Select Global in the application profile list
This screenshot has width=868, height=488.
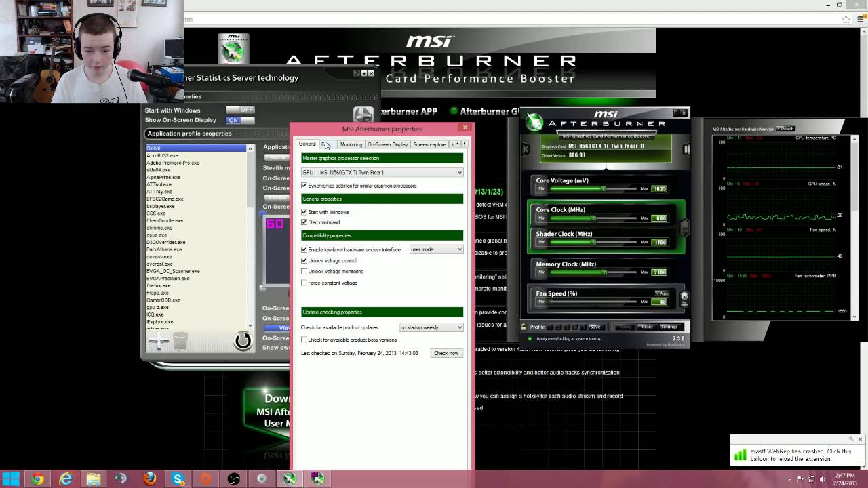[x=196, y=148]
